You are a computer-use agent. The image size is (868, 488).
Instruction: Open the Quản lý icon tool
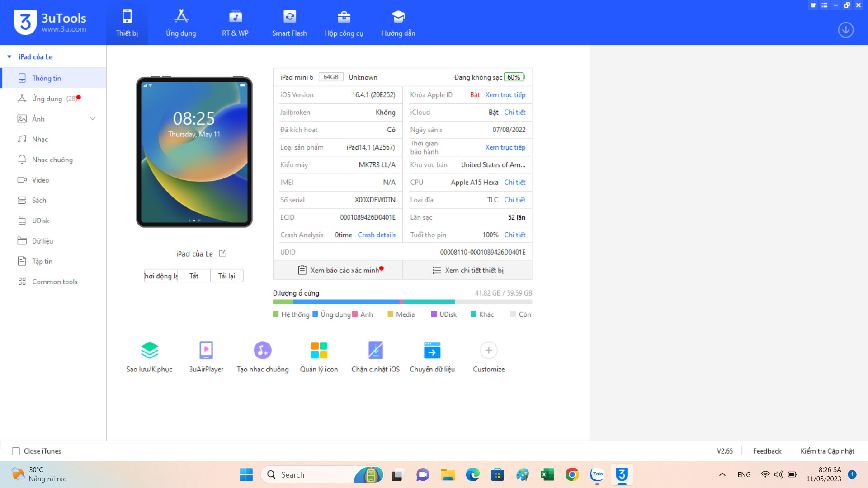click(319, 351)
